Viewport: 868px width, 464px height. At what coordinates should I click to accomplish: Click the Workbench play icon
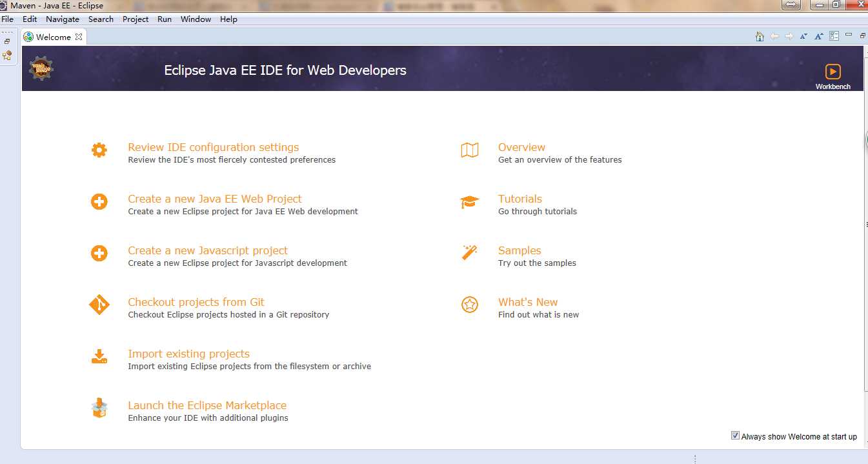tap(833, 72)
